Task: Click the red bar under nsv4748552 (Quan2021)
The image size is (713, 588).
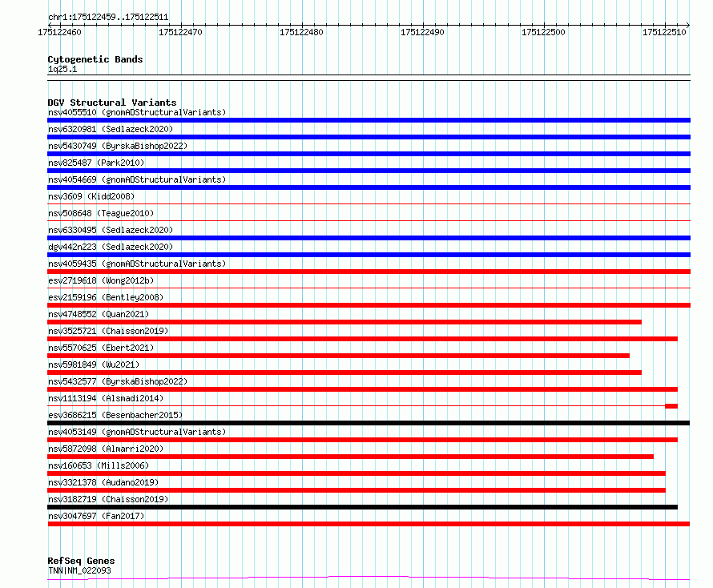Action: coord(344,322)
